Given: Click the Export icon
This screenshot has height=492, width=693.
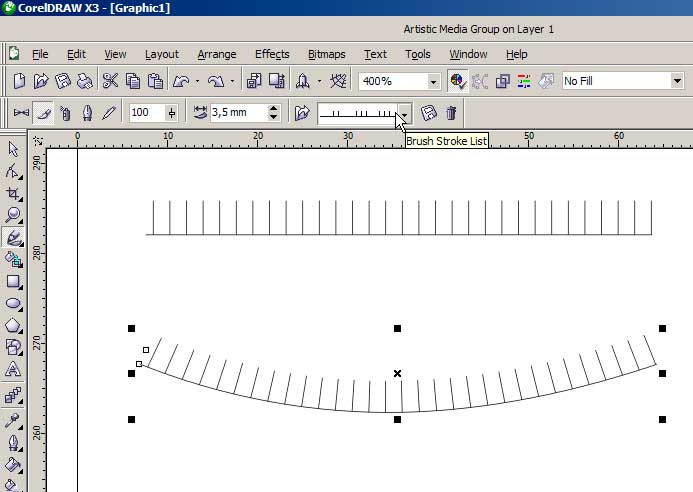Looking at the screenshot, I should (x=277, y=81).
